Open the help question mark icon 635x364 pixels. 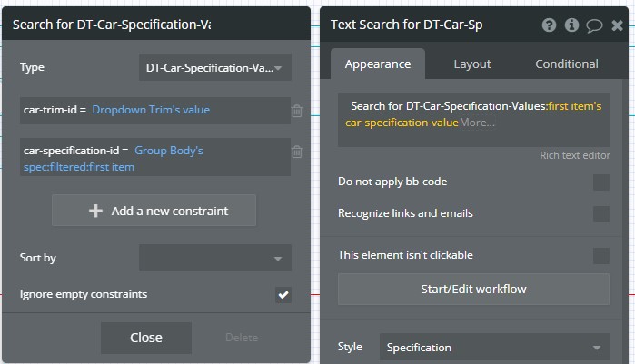click(549, 25)
